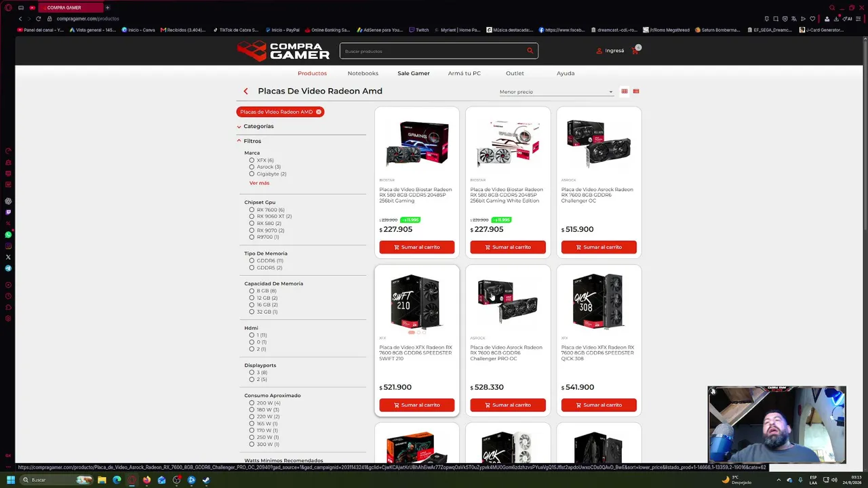Click the search magnifier icon

point(530,51)
